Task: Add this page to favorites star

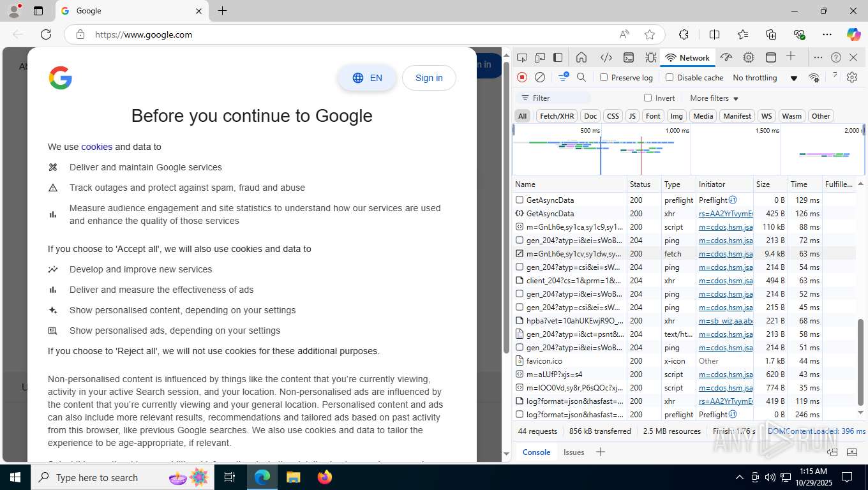Action: 650,34
